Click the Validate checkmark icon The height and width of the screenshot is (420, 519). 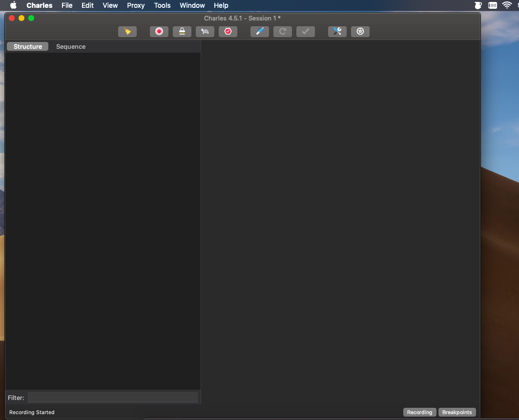[306, 31]
